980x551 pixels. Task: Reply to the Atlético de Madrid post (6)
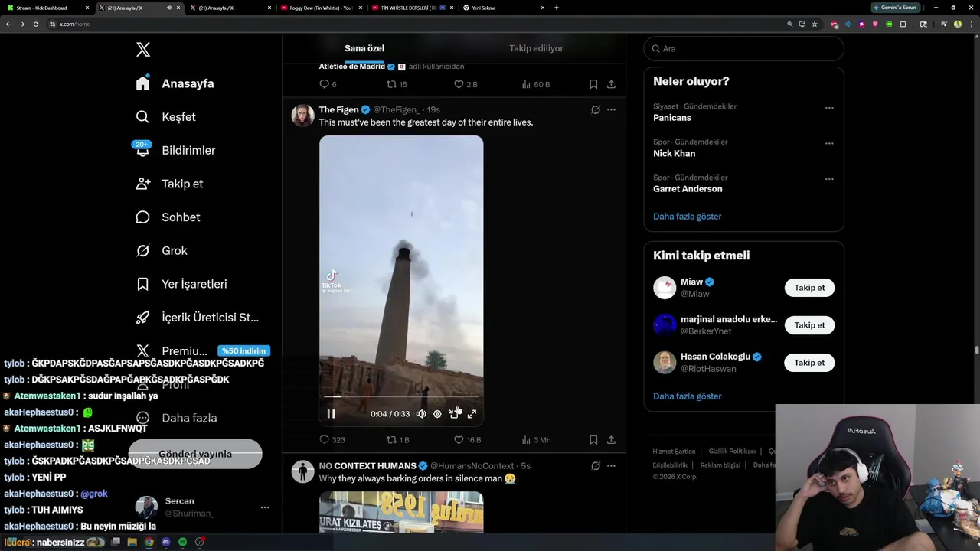pyautogui.click(x=328, y=84)
